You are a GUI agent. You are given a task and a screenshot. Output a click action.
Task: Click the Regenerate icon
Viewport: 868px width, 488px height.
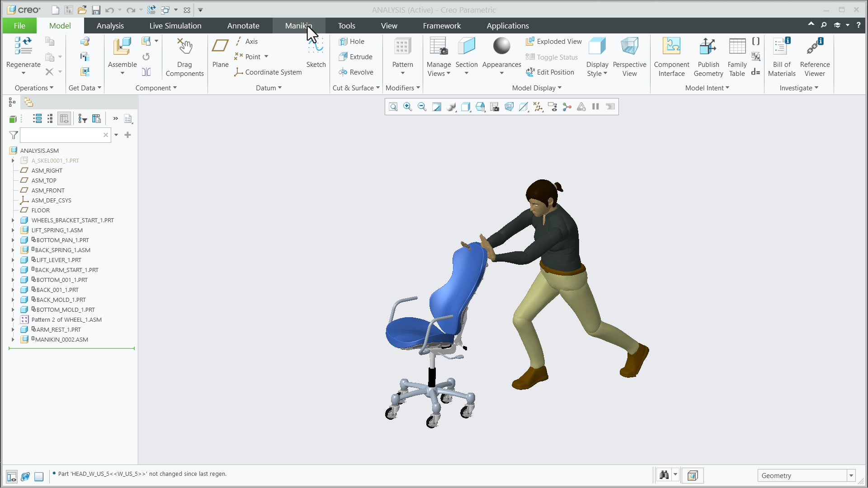point(23,47)
